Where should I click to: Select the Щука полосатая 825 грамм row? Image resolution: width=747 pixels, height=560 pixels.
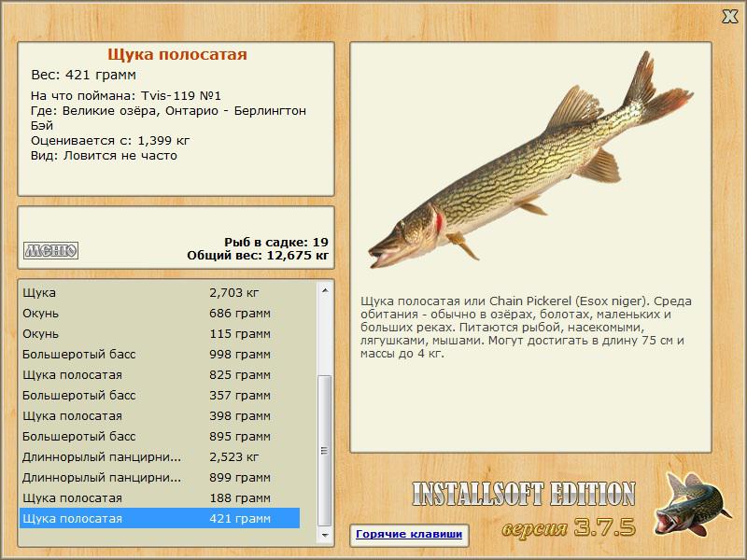click(x=160, y=375)
